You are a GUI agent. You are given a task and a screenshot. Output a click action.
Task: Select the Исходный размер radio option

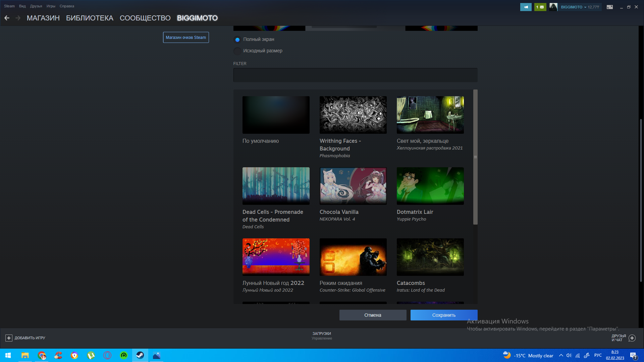point(237,51)
